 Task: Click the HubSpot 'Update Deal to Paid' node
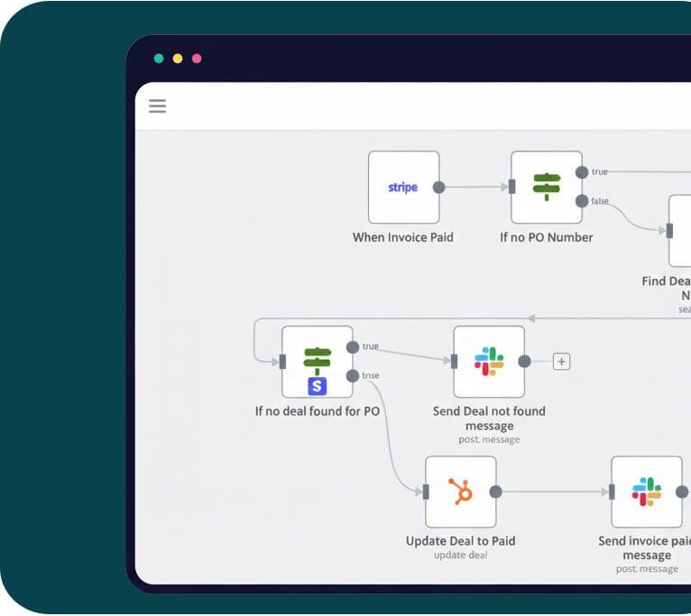[x=461, y=492]
